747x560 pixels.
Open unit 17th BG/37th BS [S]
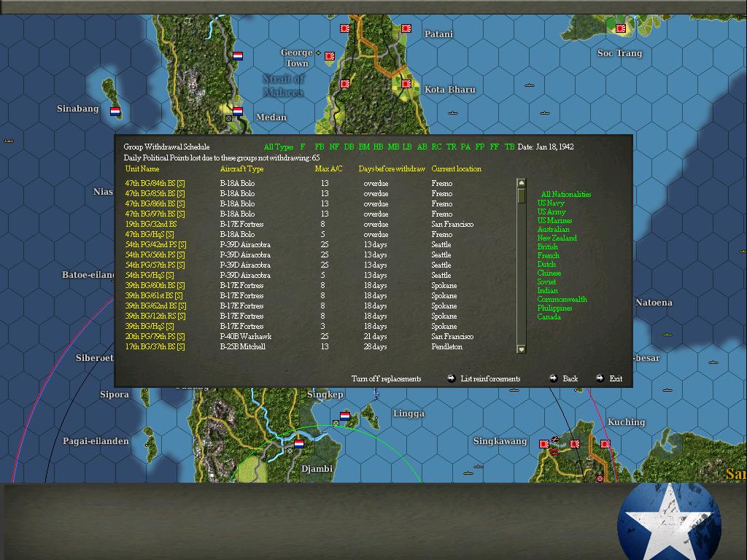click(x=155, y=346)
